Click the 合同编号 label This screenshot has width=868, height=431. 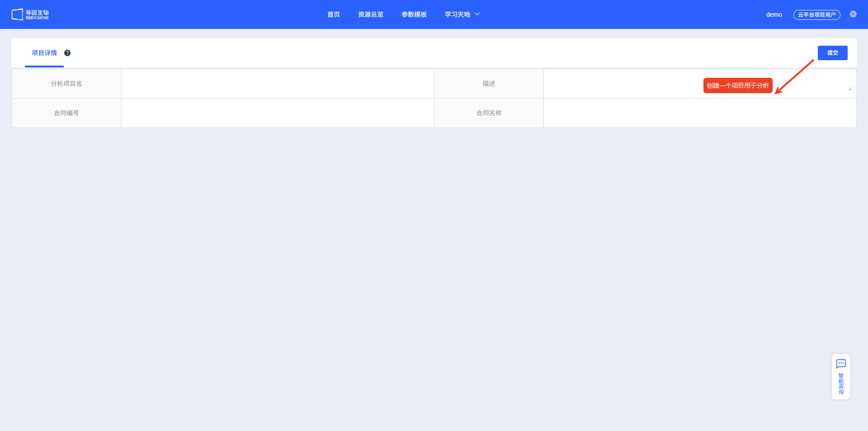66,113
